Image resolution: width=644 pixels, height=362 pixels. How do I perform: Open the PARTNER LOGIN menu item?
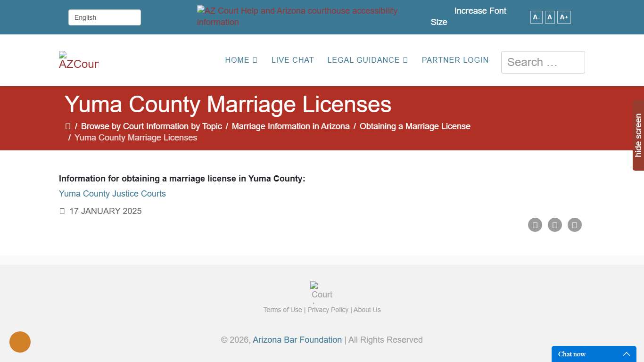455,60
